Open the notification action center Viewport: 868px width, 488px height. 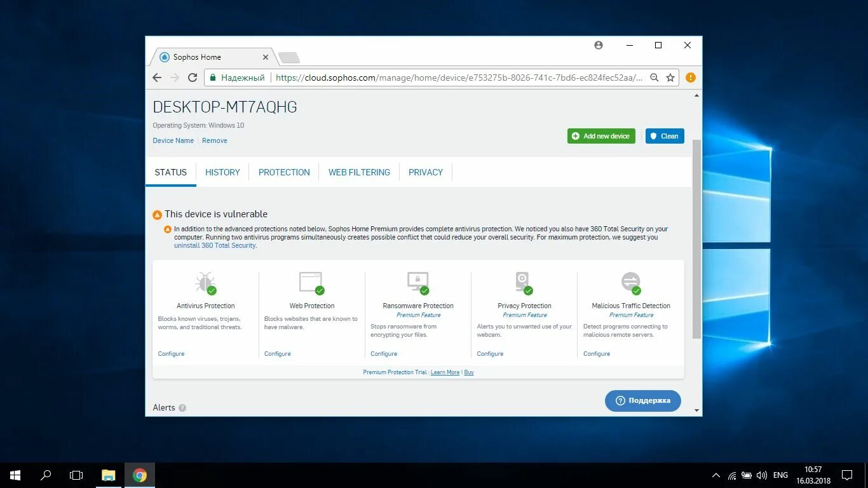(x=847, y=475)
